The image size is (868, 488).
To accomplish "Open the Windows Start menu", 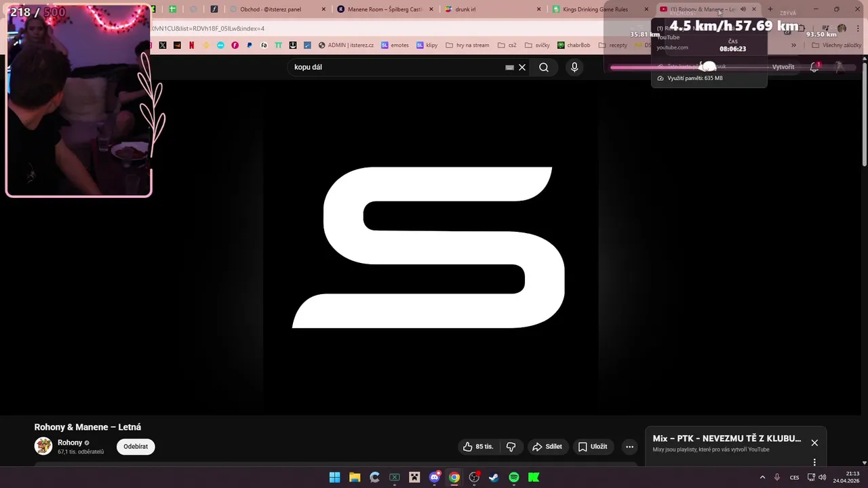I will pos(335,477).
